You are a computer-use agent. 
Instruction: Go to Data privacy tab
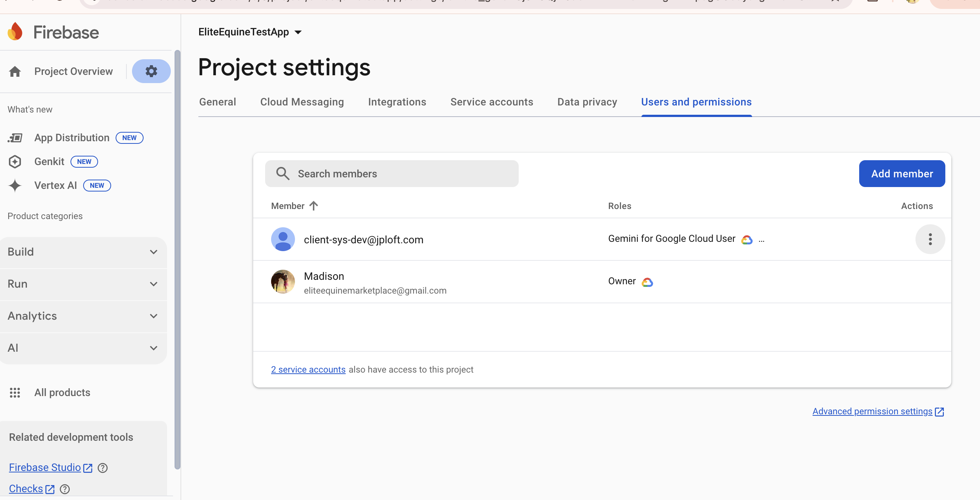587,102
